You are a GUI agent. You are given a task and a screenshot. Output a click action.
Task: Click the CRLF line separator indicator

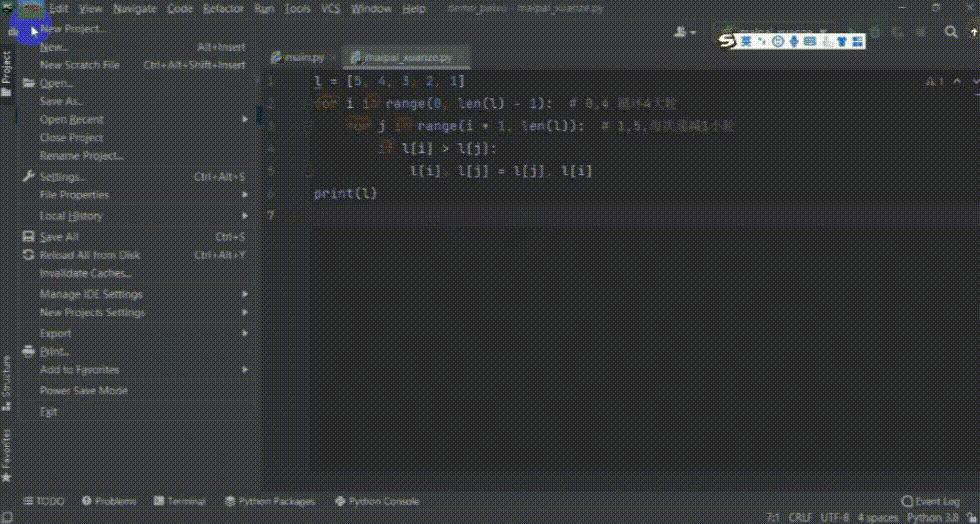tap(801, 518)
